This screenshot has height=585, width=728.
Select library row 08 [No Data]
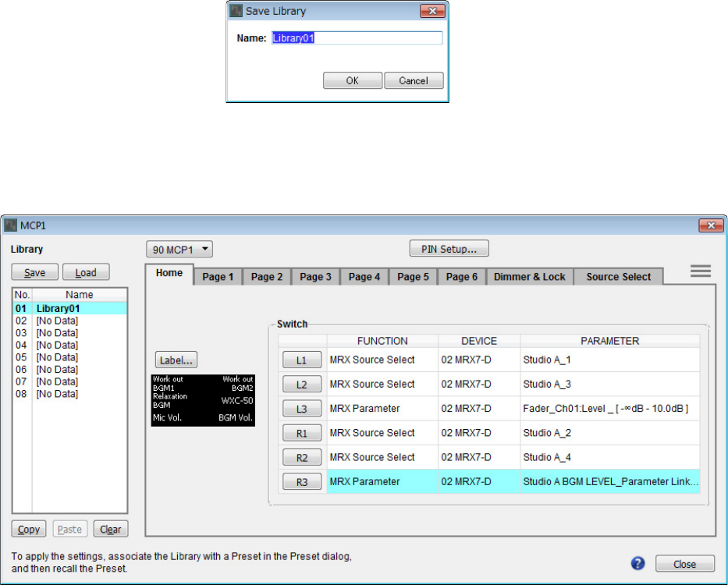pyautogui.click(x=70, y=394)
